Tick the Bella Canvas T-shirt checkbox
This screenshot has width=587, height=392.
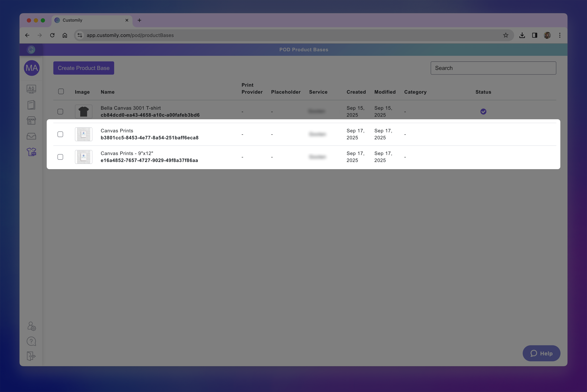click(x=60, y=111)
